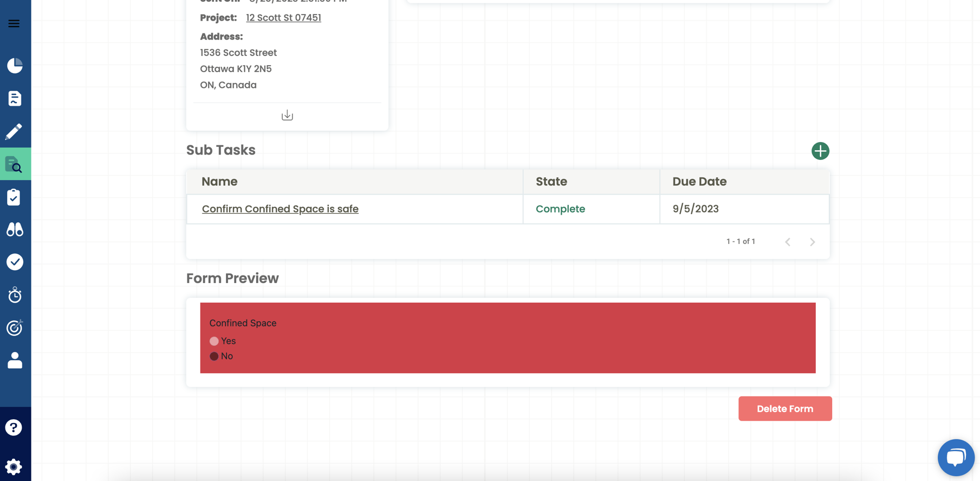The width and height of the screenshot is (980, 481).
Task: Click the Ottawa K1Y 2N5 address line
Action: pos(236,69)
